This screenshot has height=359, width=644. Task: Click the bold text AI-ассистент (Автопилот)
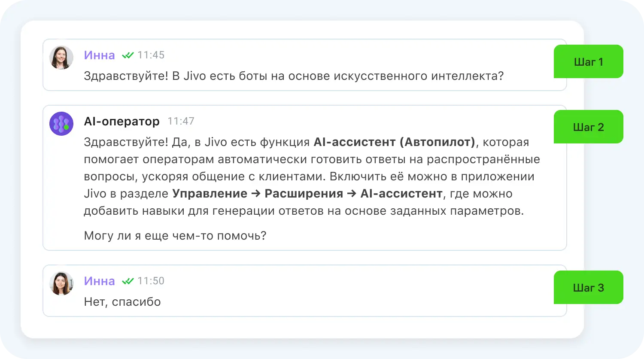pos(395,142)
